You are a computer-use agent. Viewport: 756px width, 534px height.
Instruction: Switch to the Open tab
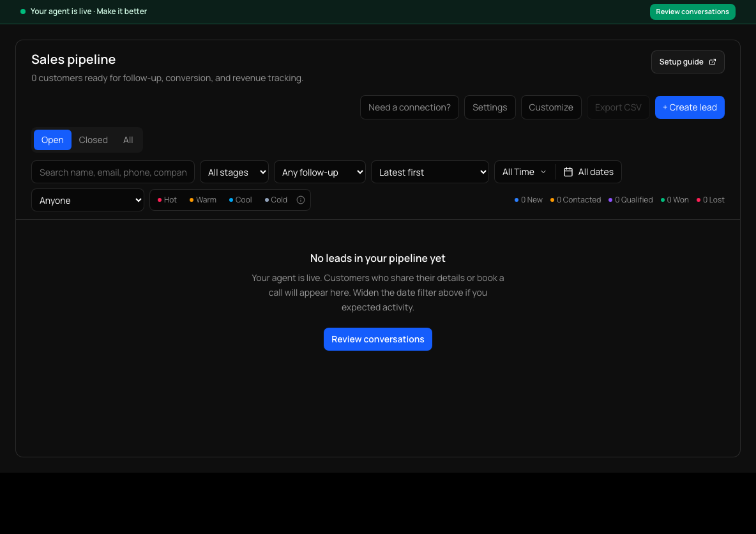pyautogui.click(x=52, y=140)
